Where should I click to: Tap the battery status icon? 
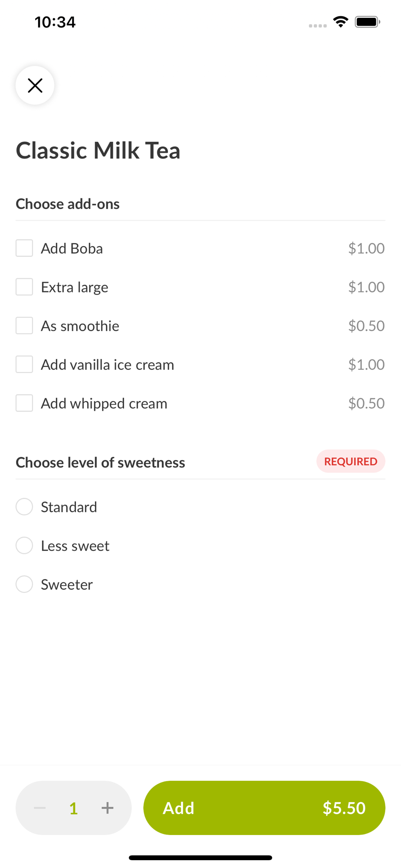click(x=367, y=22)
